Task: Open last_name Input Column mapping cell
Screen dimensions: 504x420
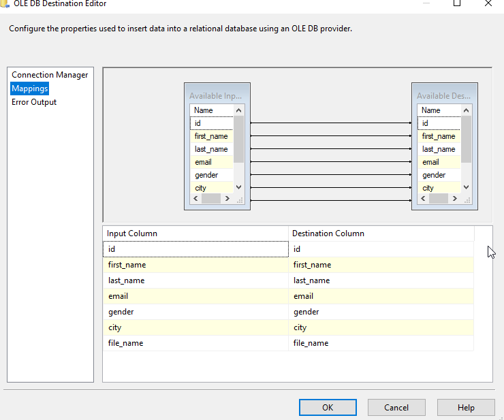Action: tap(195, 280)
